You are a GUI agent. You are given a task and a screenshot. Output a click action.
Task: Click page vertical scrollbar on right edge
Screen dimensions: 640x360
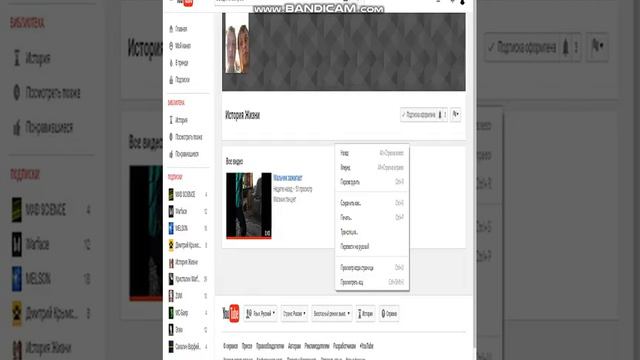[x=474, y=180]
